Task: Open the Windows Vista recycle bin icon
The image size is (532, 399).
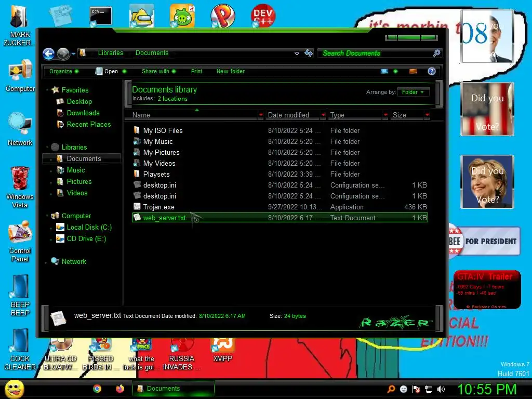Action: click(20, 188)
